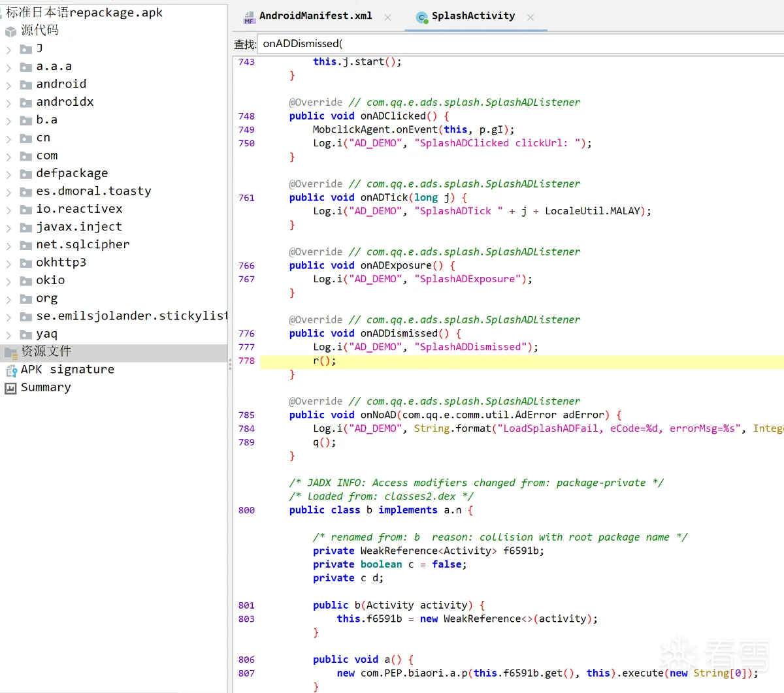Click line number 800 in gutter
The image size is (784, 693).
click(x=246, y=511)
